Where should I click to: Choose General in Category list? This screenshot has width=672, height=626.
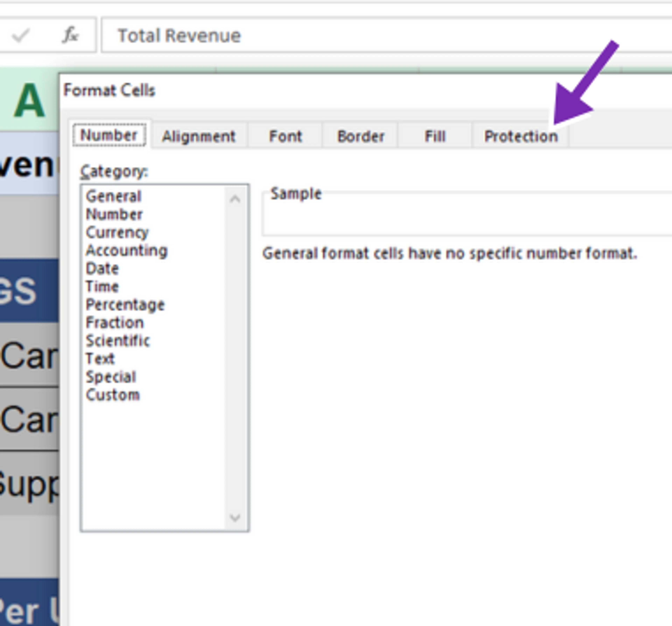click(x=113, y=196)
